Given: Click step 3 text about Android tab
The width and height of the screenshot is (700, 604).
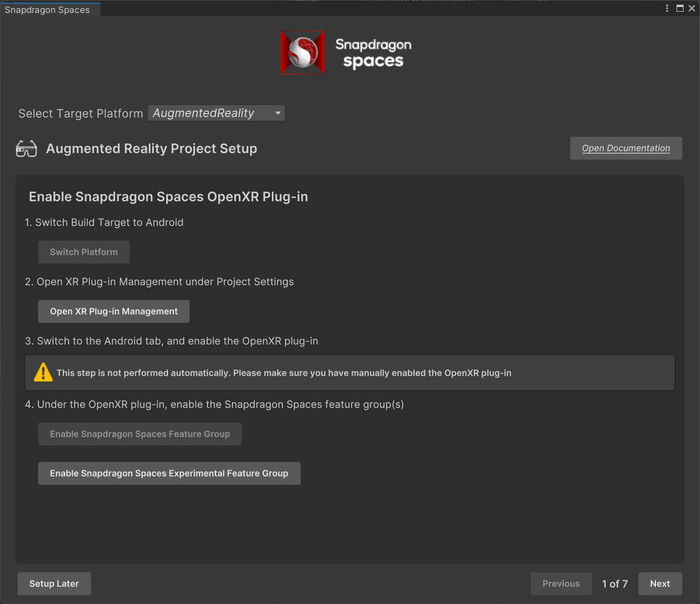Looking at the screenshot, I should tap(171, 341).
